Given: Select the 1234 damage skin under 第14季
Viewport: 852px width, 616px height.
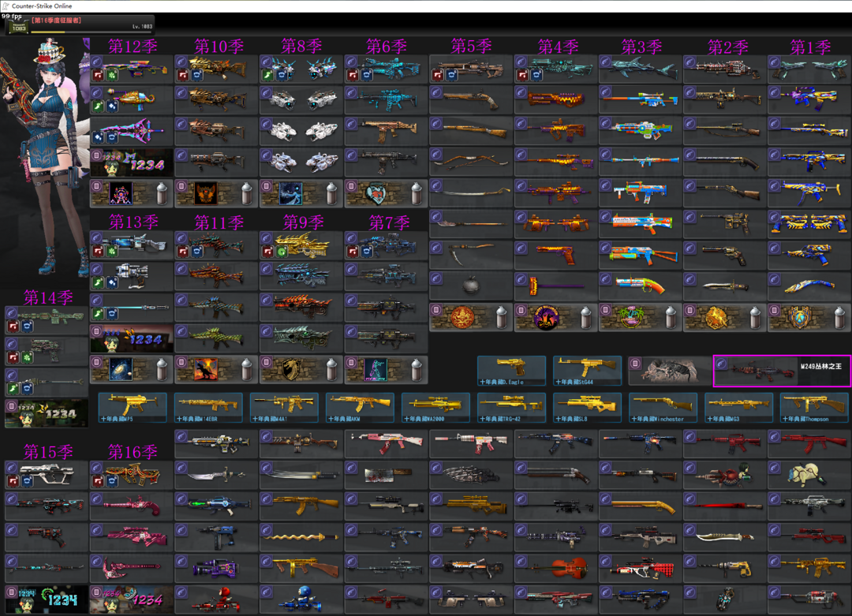Looking at the screenshot, I should pyautogui.click(x=47, y=413).
